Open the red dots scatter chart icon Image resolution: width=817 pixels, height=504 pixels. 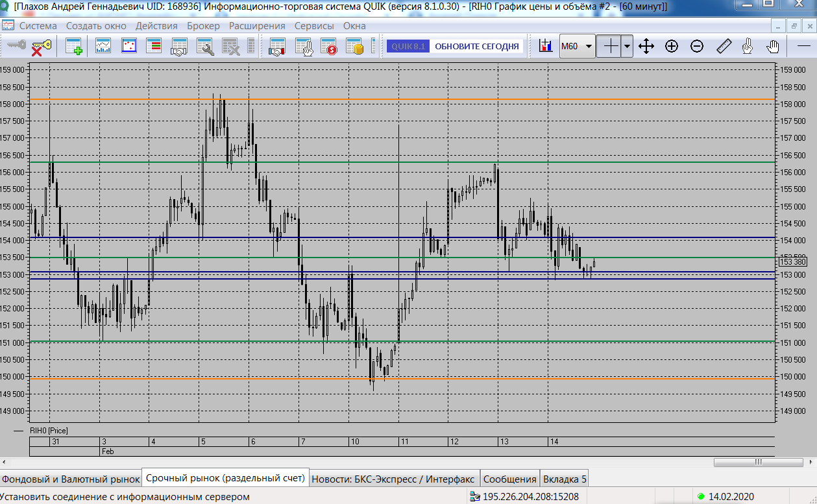[x=128, y=47]
